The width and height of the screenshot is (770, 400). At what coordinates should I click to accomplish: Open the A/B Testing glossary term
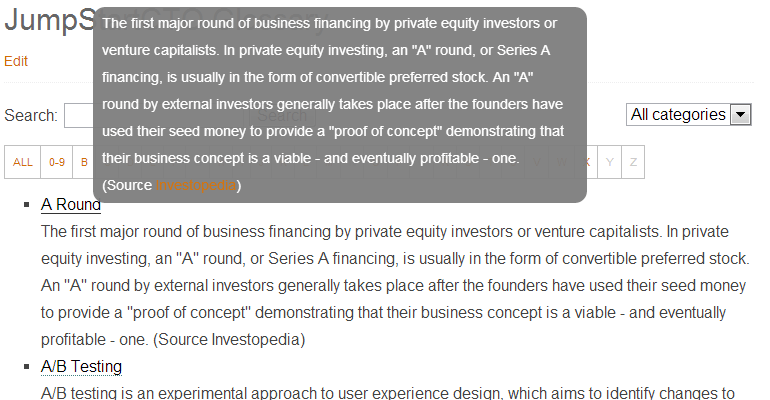[81, 367]
